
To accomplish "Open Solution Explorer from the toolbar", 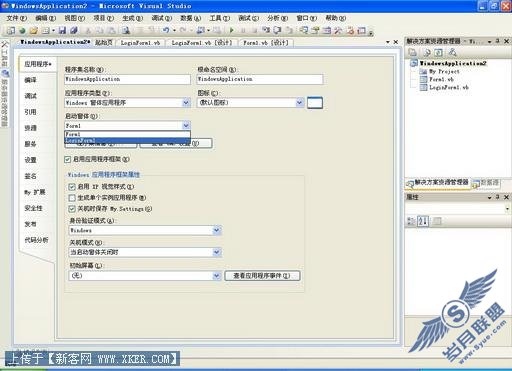I will click(303, 31).
